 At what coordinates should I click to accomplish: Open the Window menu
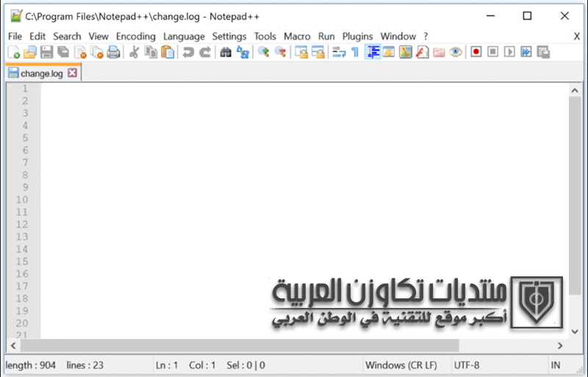(398, 37)
